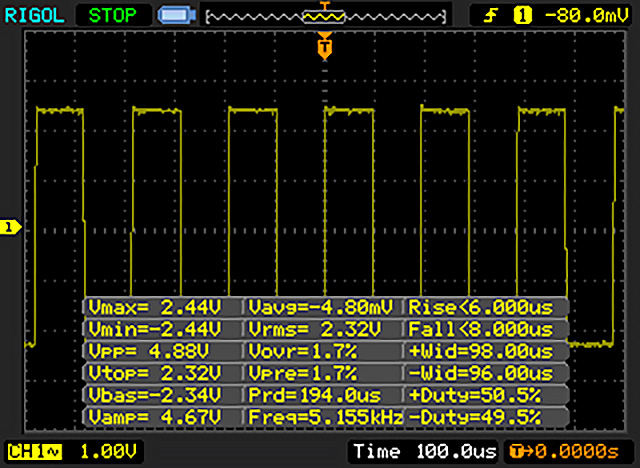Screen dimensions: 640x468
Task: Click the orange T trigger position marker
Action: pyautogui.click(x=323, y=46)
